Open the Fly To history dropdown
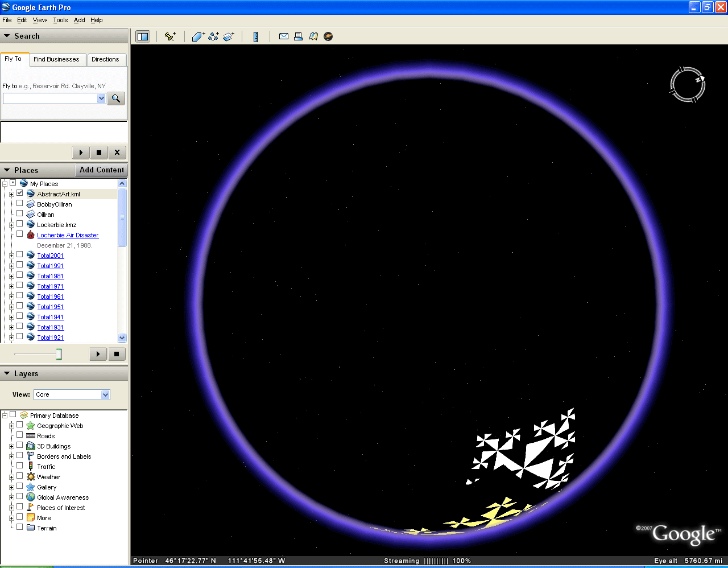728x568 pixels. (101, 98)
